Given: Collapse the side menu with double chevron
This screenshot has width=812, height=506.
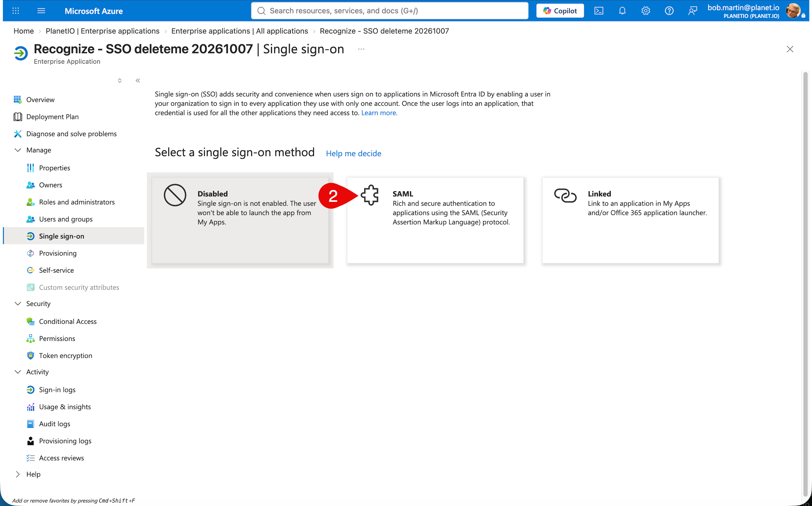Looking at the screenshot, I should coord(138,80).
